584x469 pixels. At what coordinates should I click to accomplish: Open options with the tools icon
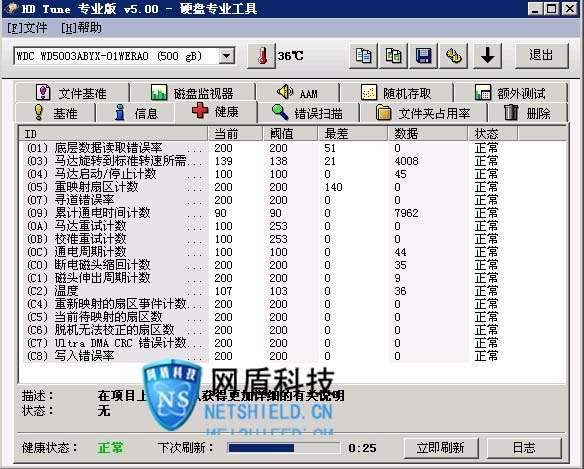tap(454, 56)
